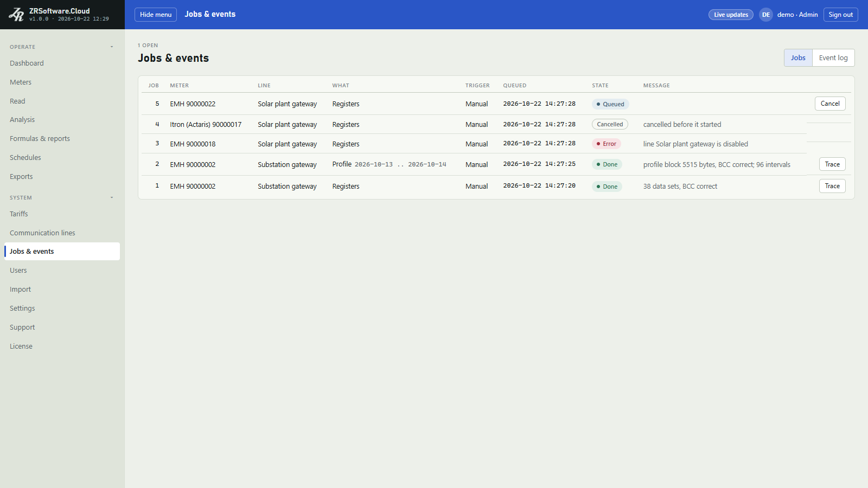Viewport: 868px width, 488px height.
Task: Click the Cancelled state badge
Action: [610, 124]
